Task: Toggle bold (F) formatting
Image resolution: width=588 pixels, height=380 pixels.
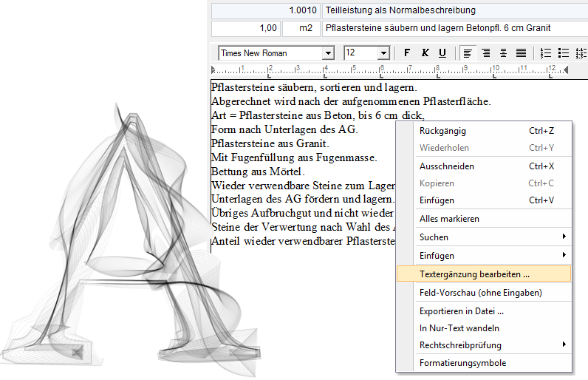Action: [x=407, y=53]
